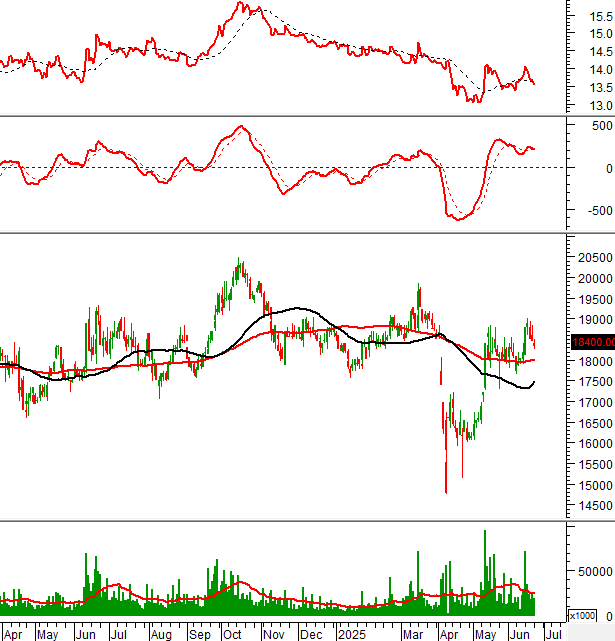Click the 14.5 top panel axis value
Image resolution: width=615 pixels, height=641 pixels.
tap(601, 52)
